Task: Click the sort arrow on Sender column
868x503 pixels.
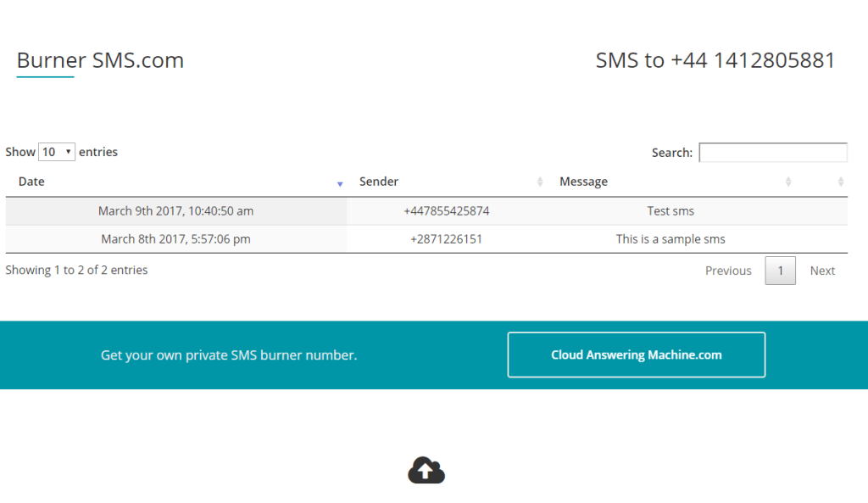Action: [540, 182]
